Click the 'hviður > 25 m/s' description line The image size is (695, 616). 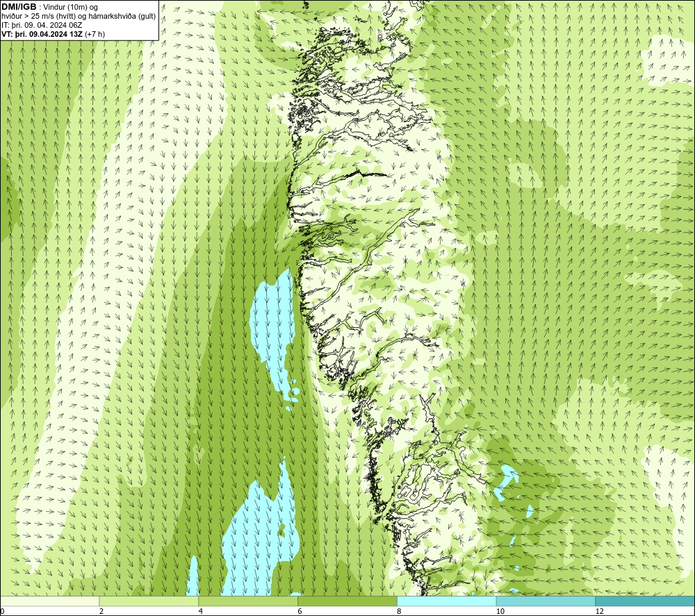(79, 16)
